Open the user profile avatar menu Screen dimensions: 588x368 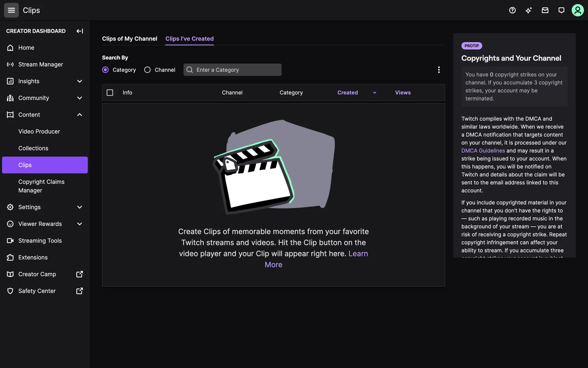[578, 10]
